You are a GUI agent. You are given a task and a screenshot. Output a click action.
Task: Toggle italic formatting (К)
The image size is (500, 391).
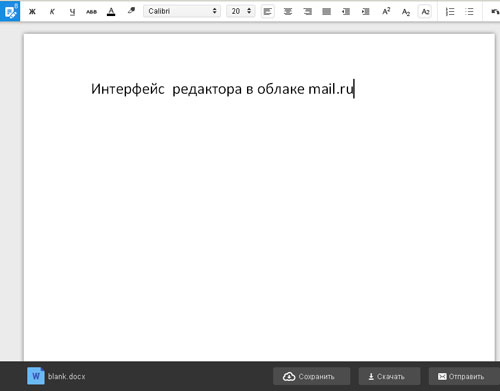(x=52, y=12)
